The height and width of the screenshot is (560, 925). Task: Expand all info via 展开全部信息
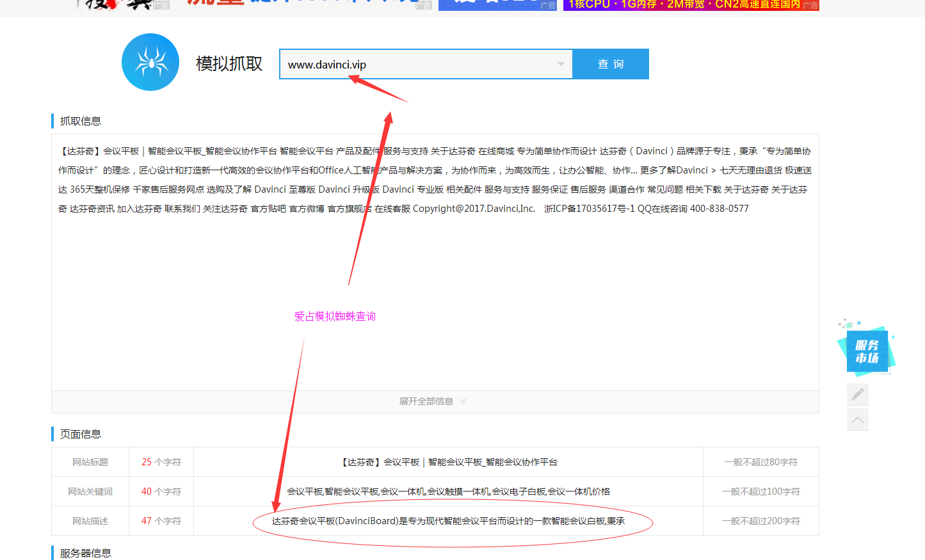(x=435, y=401)
